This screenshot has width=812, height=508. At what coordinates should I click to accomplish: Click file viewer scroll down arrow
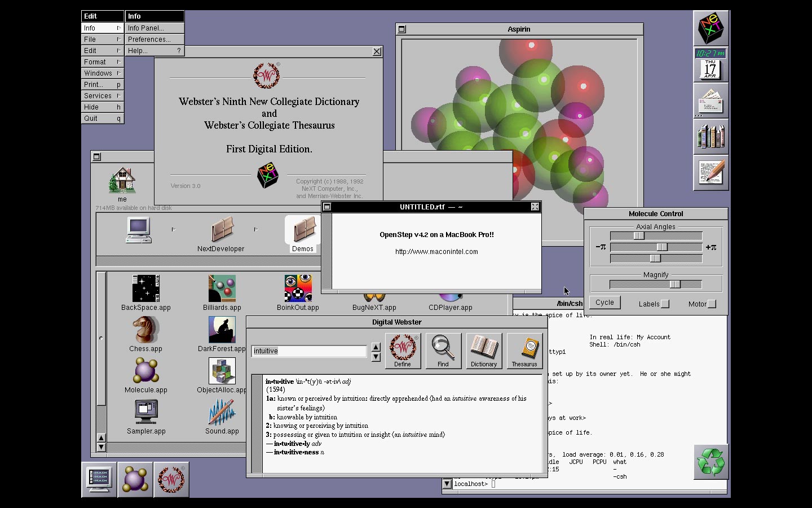[101, 447]
